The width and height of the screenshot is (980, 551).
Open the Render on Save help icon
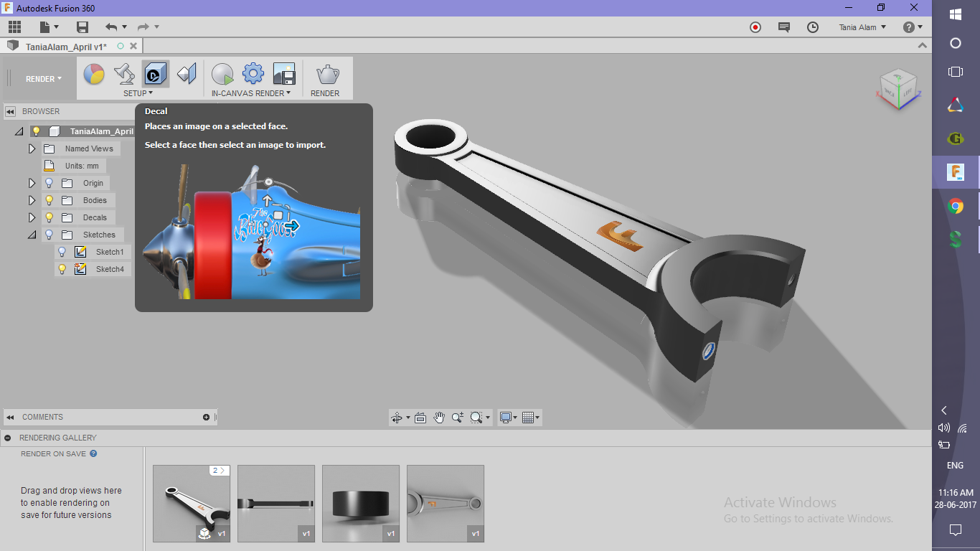tap(93, 453)
